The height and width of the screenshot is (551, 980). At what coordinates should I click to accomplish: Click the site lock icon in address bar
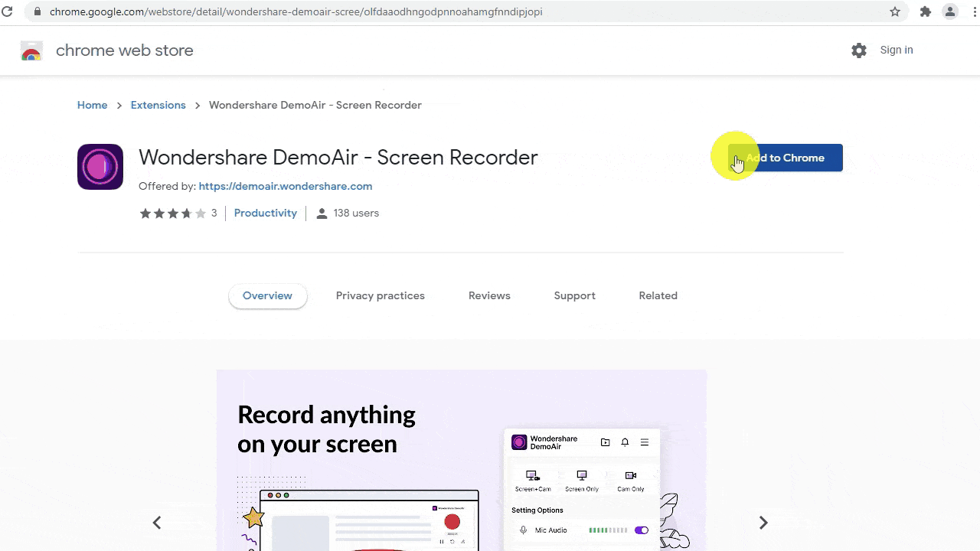(37, 11)
